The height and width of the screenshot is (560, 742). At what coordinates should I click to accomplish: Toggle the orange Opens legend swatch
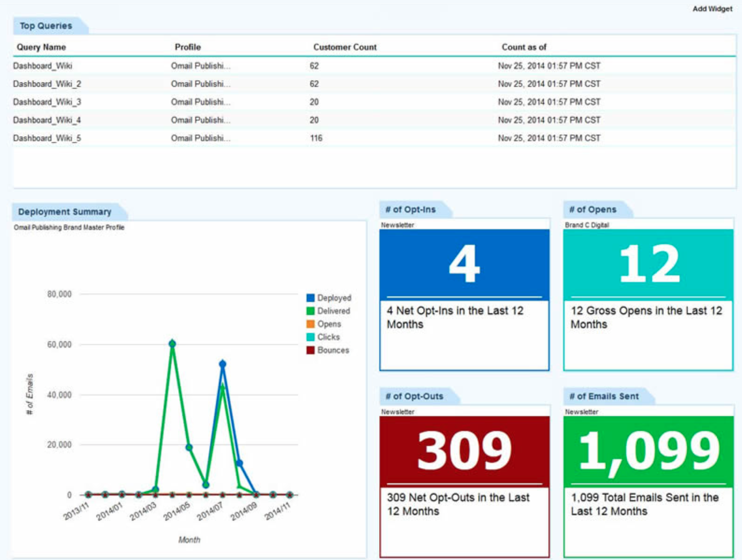[310, 324]
